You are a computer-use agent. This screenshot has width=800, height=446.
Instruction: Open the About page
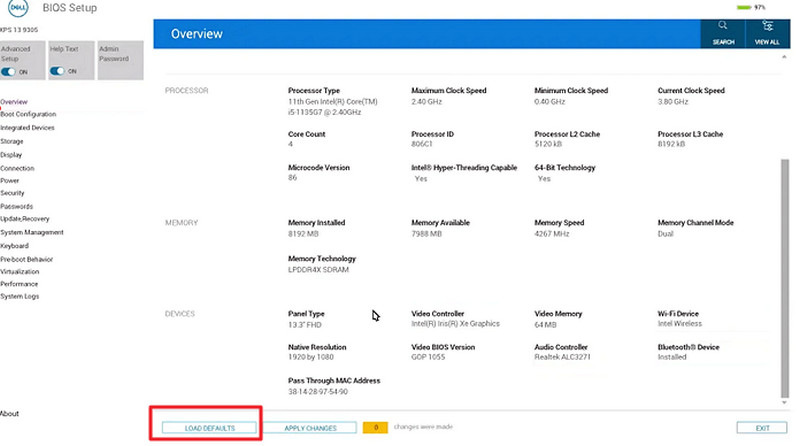click(9, 413)
